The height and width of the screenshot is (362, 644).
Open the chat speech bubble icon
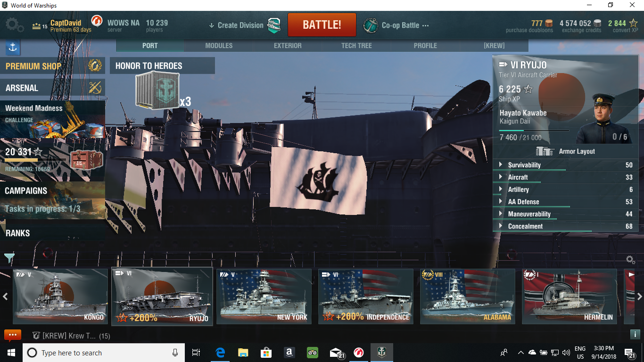click(13, 335)
